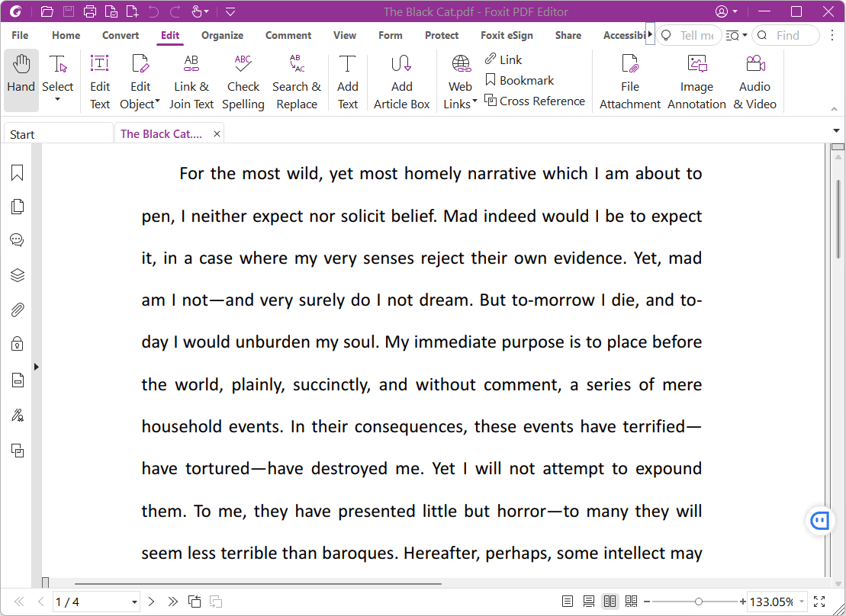
Task: Enter full screen mode
Action: click(x=819, y=602)
